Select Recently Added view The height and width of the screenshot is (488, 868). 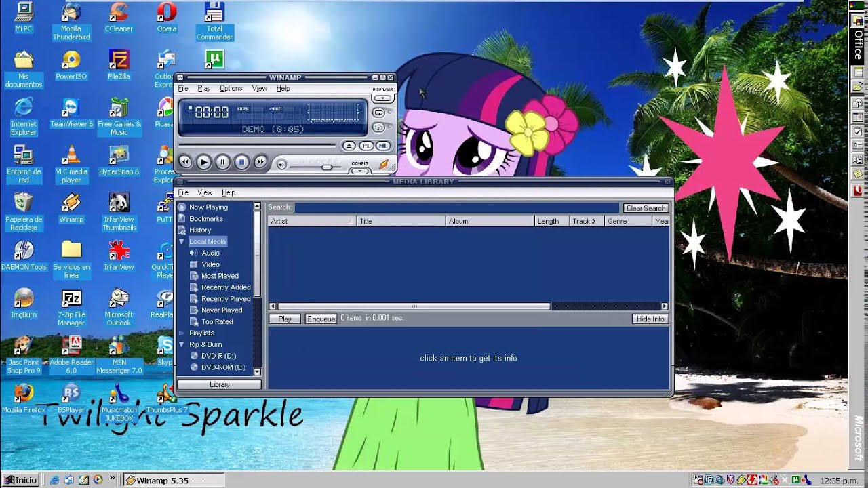click(226, 287)
